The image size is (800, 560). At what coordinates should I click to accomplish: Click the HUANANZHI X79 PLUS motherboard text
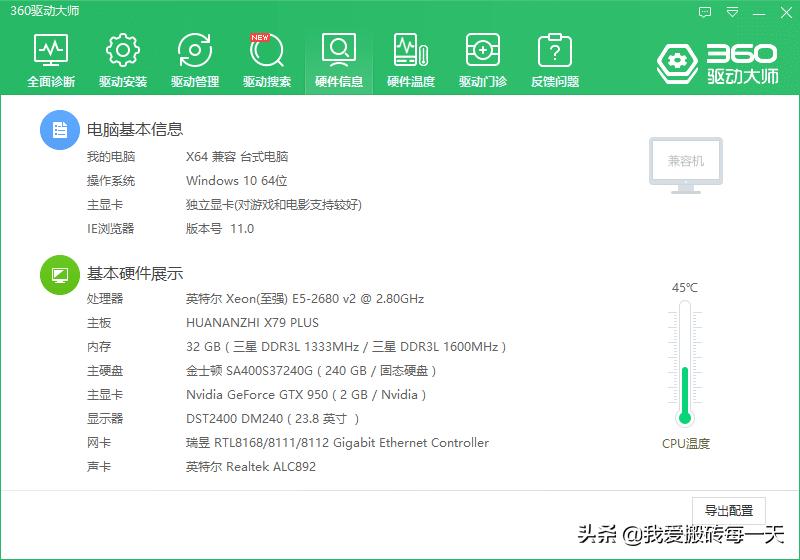click(x=252, y=323)
